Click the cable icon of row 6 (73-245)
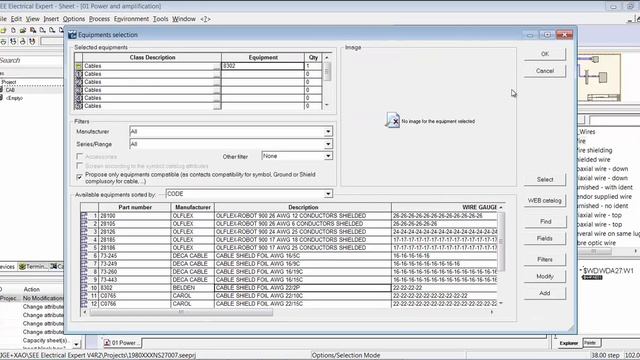Image resolution: width=640 pixels, height=360 pixels. (x=84, y=256)
